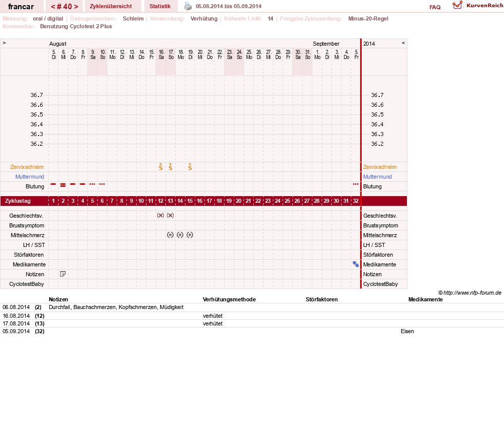The width and height of the screenshot is (504, 422).
Task: Click 'verhütet' in the 17.08.2014 row
Action: click(213, 323)
